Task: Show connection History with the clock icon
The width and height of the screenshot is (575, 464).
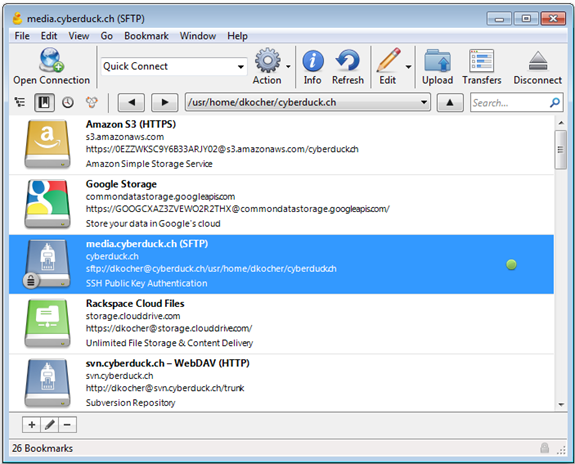Action: pyautogui.click(x=67, y=102)
